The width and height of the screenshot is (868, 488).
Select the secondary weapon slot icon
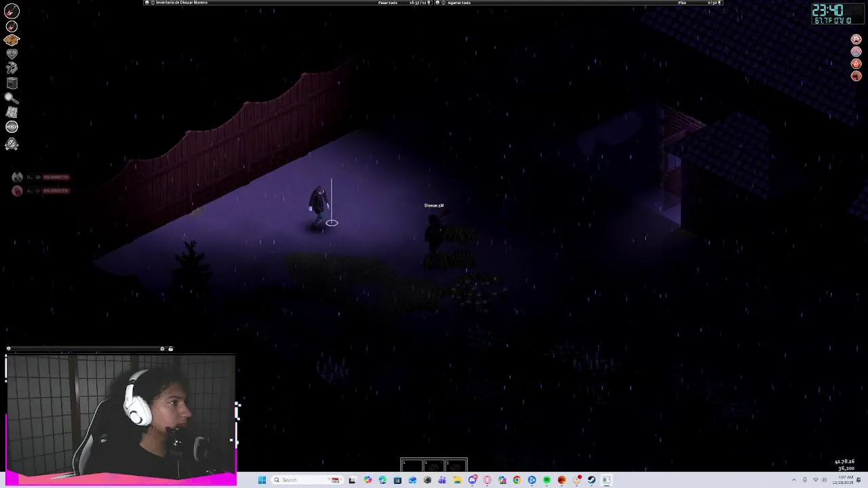(x=12, y=26)
